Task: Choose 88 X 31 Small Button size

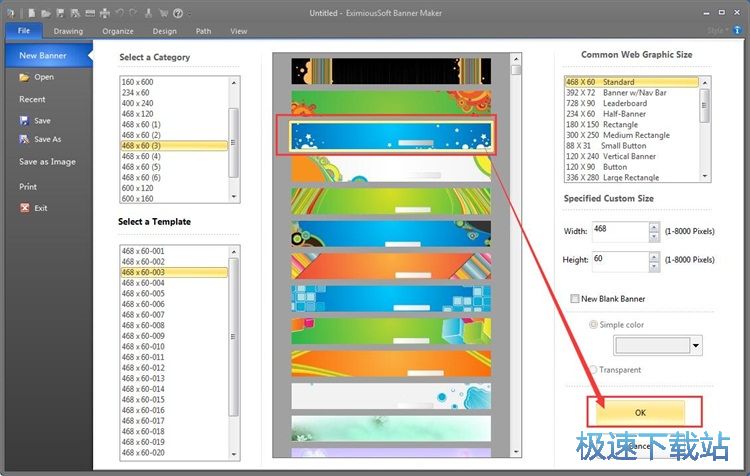Action: pyautogui.click(x=631, y=145)
